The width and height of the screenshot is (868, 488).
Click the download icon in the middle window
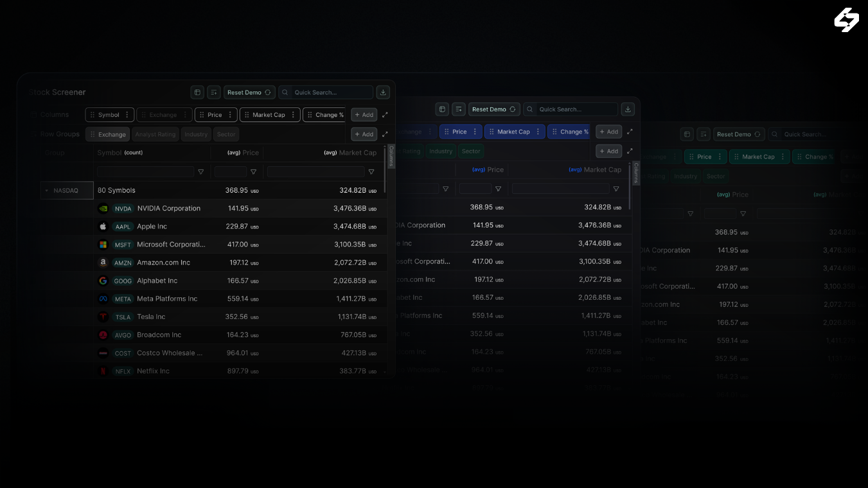point(628,109)
